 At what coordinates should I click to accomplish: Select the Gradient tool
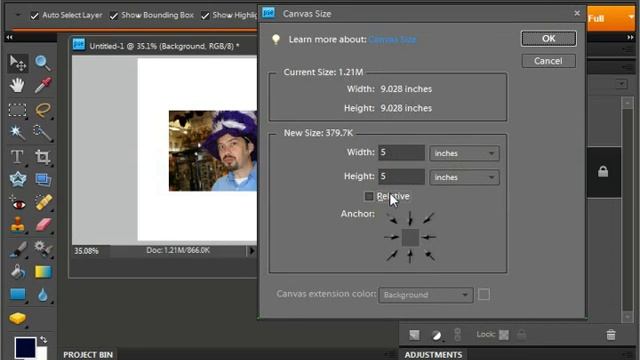click(42, 271)
